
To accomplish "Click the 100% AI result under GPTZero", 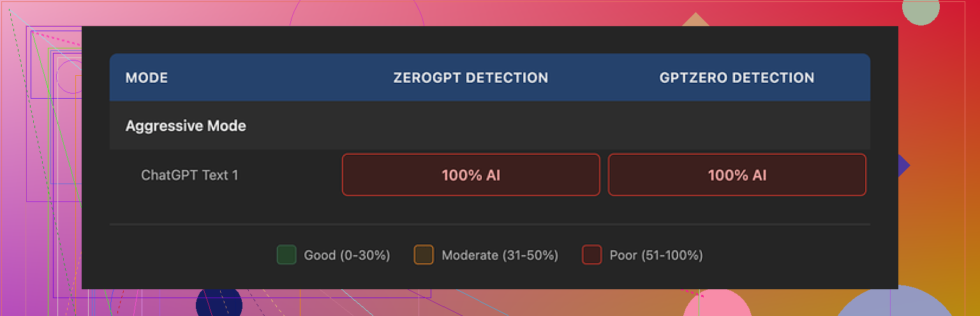I will [x=737, y=175].
